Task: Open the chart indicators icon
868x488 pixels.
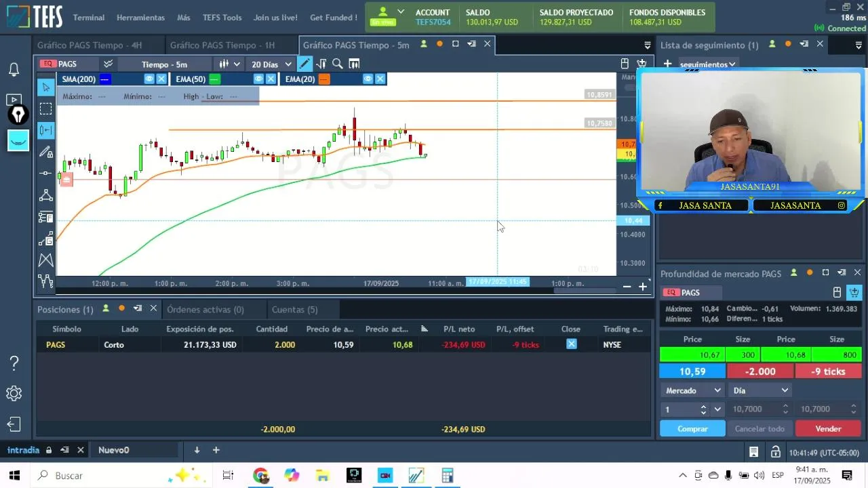Action: click(x=321, y=64)
